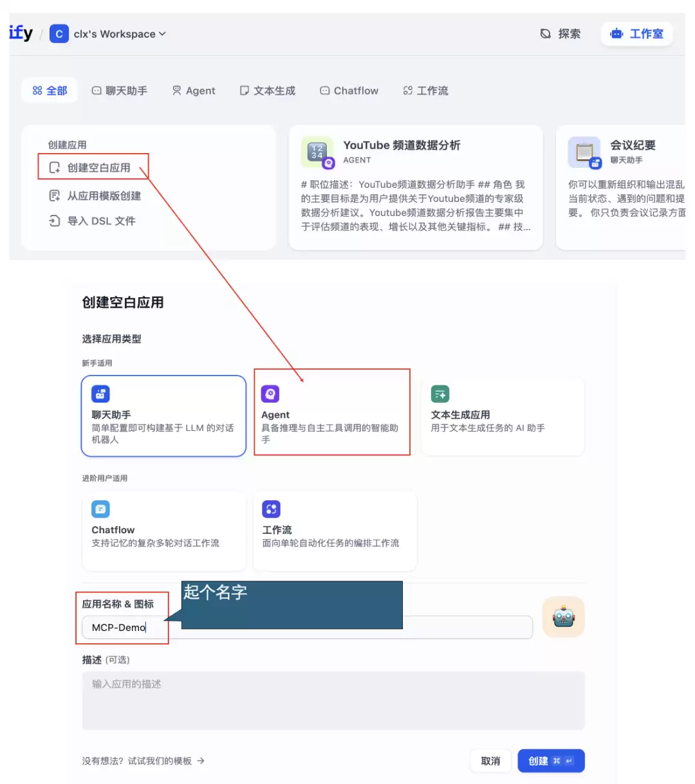This screenshot has height=784, width=695.
Task: Click the purple Agent type icon
Action: (x=270, y=394)
